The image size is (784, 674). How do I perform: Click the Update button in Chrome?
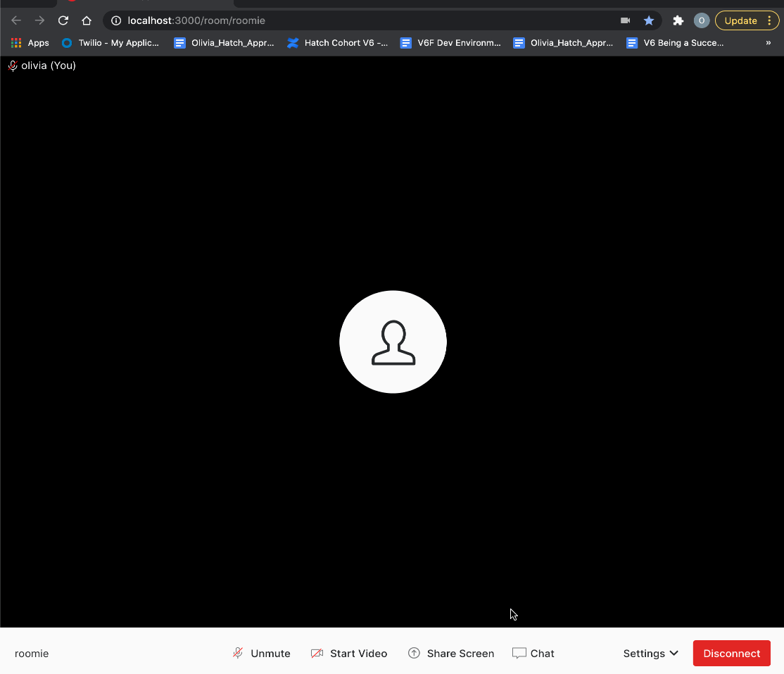[x=740, y=20]
